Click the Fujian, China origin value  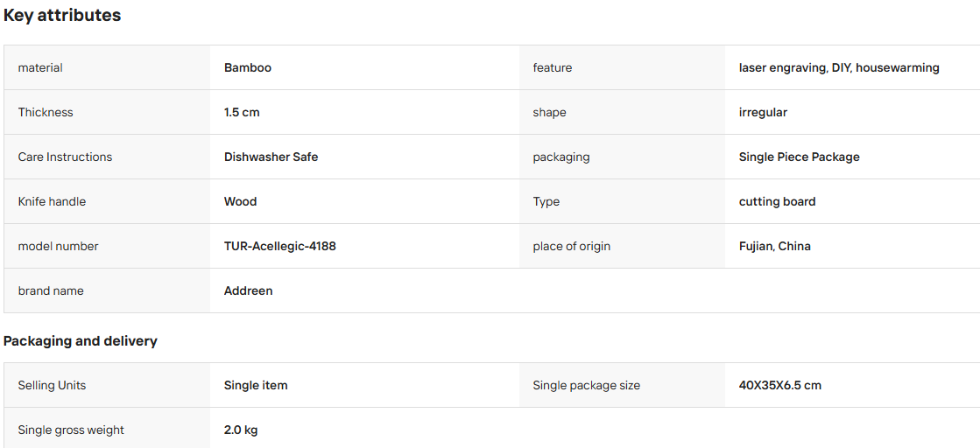(x=774, y=246)
